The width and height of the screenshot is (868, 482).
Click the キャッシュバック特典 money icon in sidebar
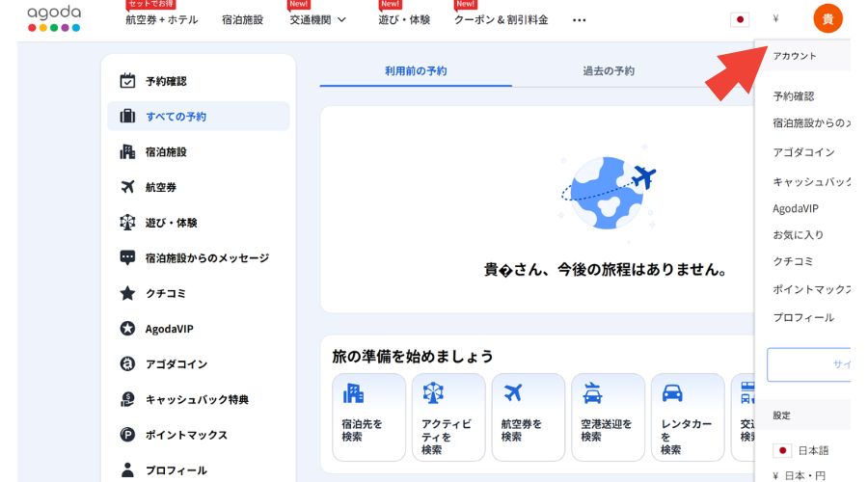(x=127, y=399)
